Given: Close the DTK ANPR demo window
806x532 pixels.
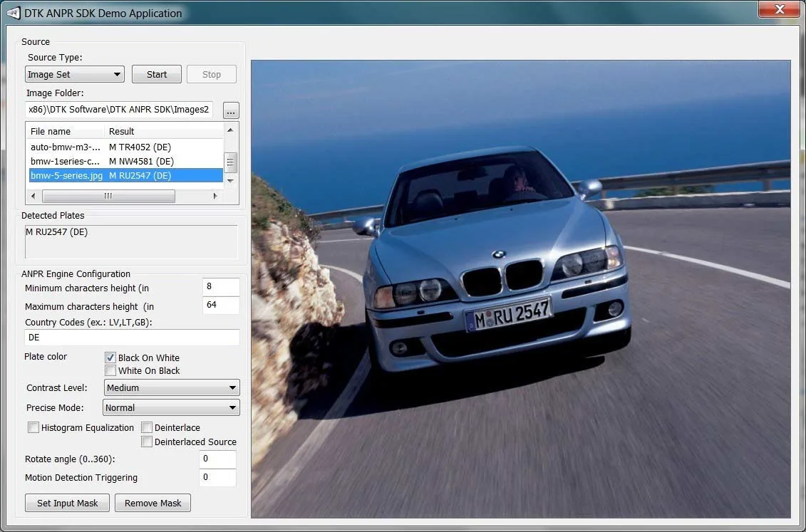Looking at the screenshot, I should [779, 9].
